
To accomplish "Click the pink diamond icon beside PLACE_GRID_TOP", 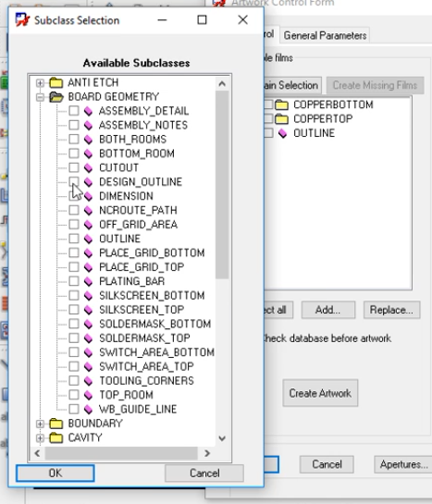I will point(88,267).
